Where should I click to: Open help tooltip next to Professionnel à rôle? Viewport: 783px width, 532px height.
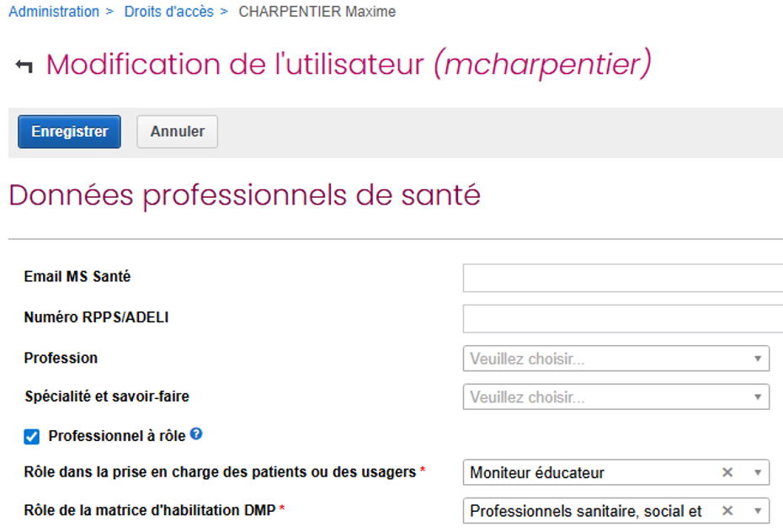point(196,434)
